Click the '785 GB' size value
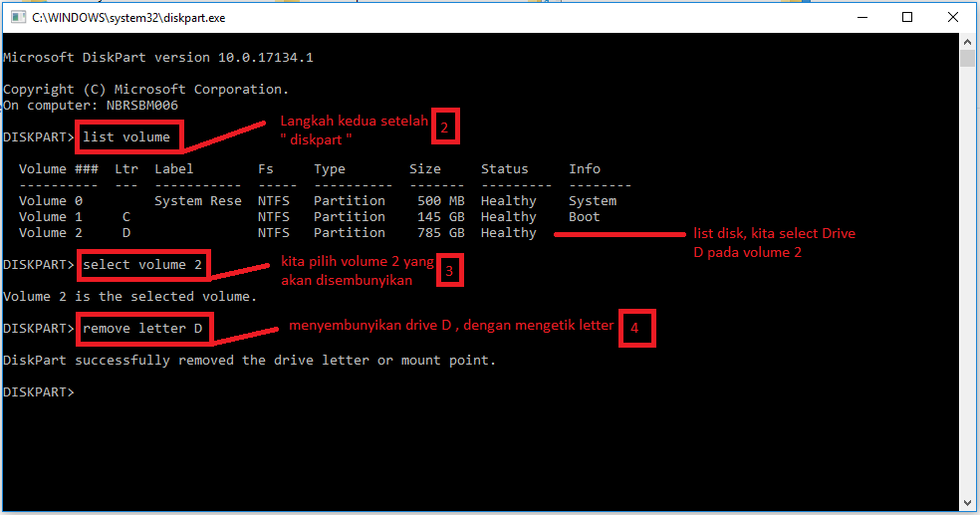The height and width of the screenshot is (515, 980). (441, 232)
